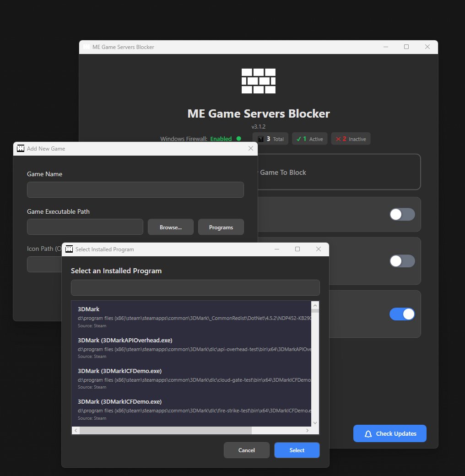Toggle the second game blocking switch
The width and height of the screenshot is (465, 476).
(x=402, y=261)
